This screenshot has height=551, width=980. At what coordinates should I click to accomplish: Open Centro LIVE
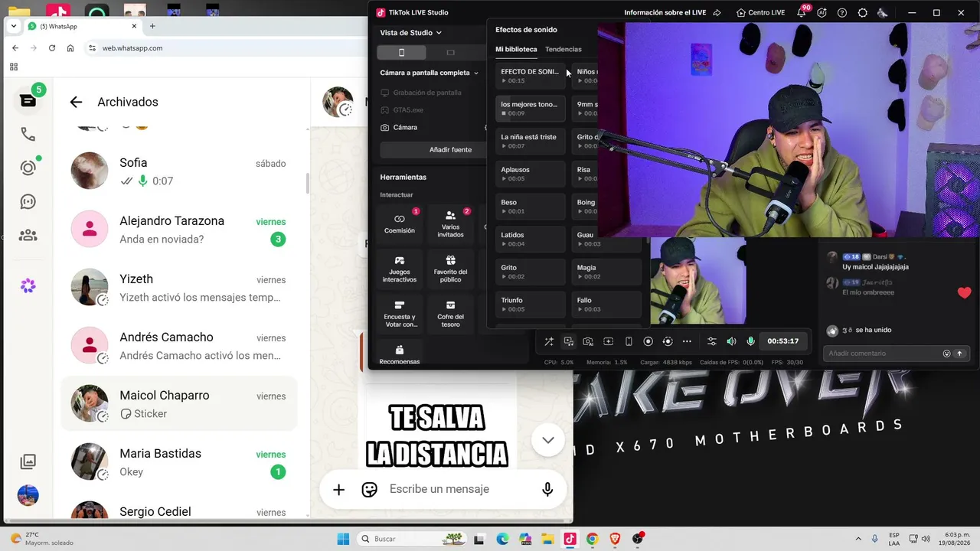click(760, 13)
